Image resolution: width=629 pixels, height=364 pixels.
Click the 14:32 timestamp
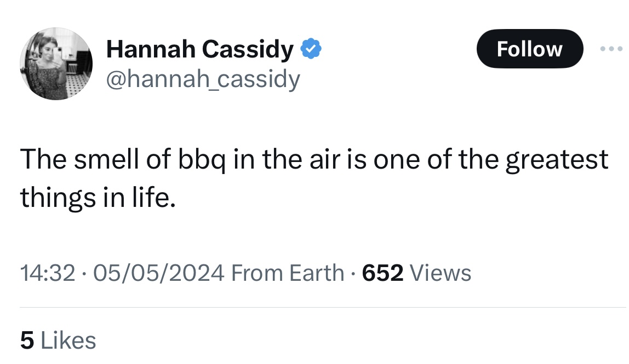tap(47, 273)
